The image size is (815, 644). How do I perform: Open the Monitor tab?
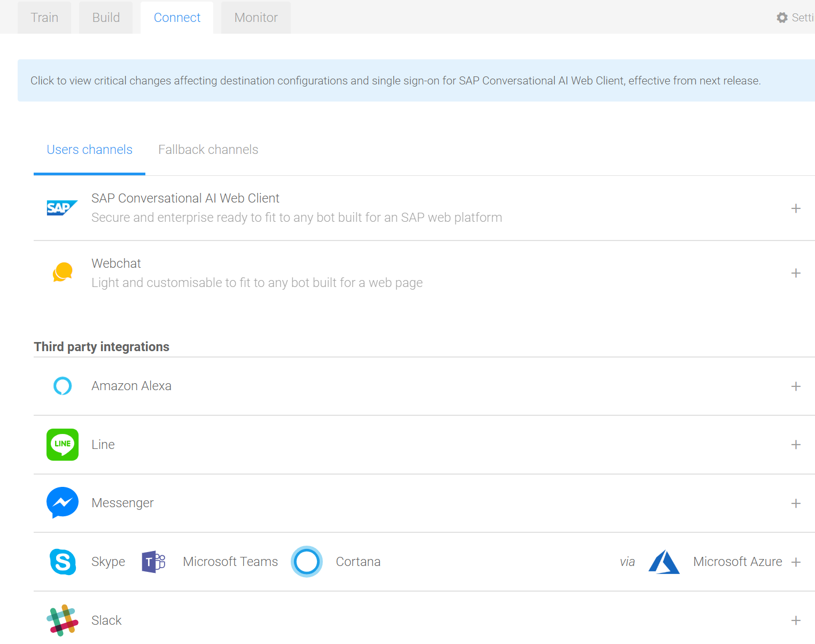[256, 18]
